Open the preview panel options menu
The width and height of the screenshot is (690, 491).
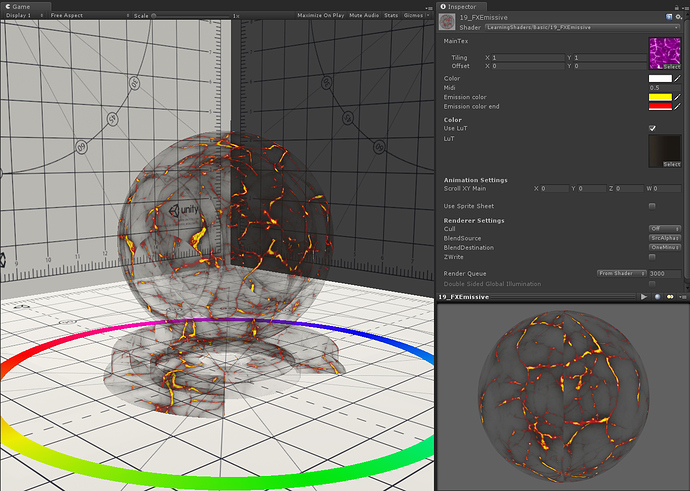coord(683,297)
